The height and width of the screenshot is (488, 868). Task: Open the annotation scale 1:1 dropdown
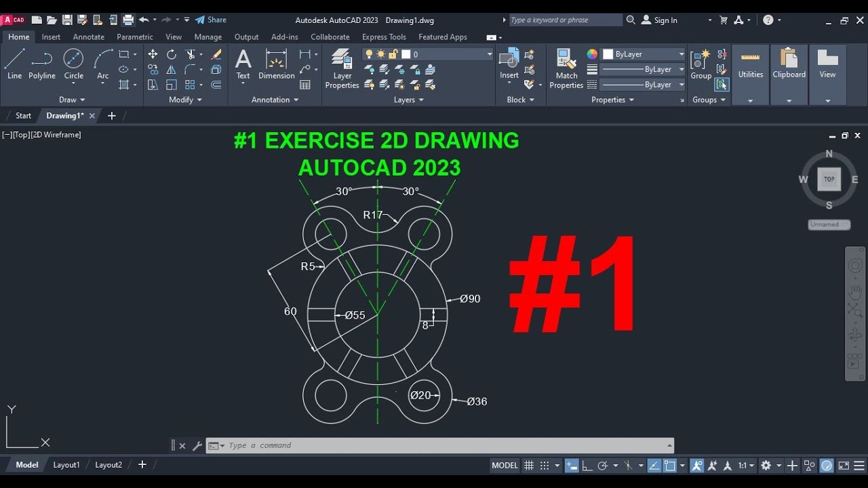pyautogui.click(x=746, y=466)
